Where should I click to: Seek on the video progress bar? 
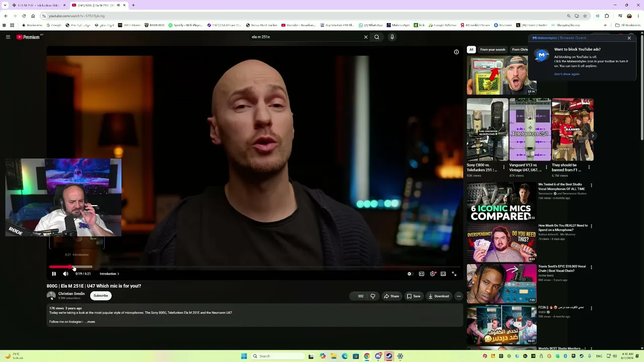tap(255, 267)
